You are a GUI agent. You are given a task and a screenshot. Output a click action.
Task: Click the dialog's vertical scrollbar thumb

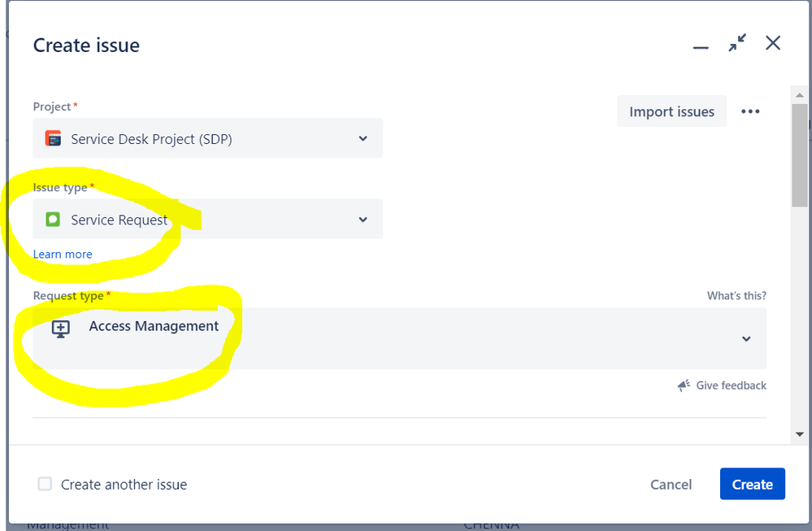(800, 155)
